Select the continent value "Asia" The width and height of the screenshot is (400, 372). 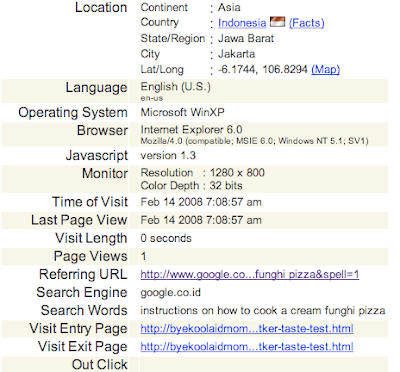pos(229,7)
